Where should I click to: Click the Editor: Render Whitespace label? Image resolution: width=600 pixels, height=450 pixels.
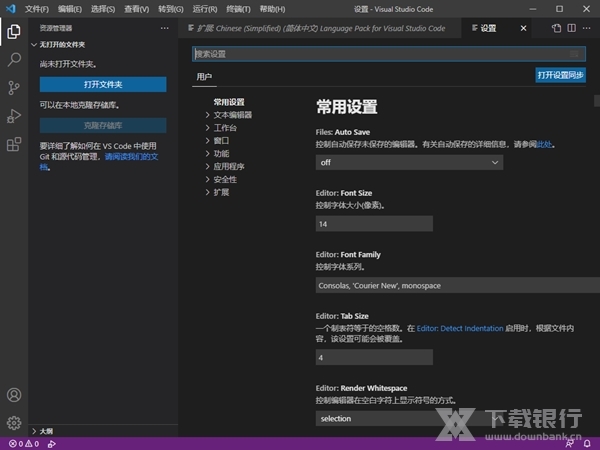(x=361, y=388)
